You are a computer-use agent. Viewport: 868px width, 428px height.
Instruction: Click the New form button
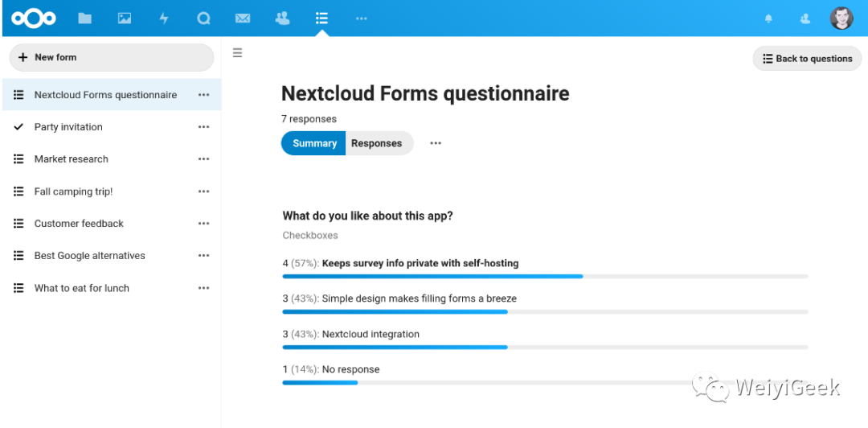112,58
